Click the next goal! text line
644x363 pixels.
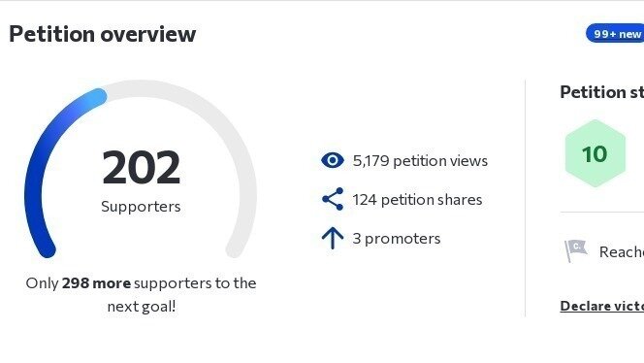pyautogui.click(x=142, y=307)
